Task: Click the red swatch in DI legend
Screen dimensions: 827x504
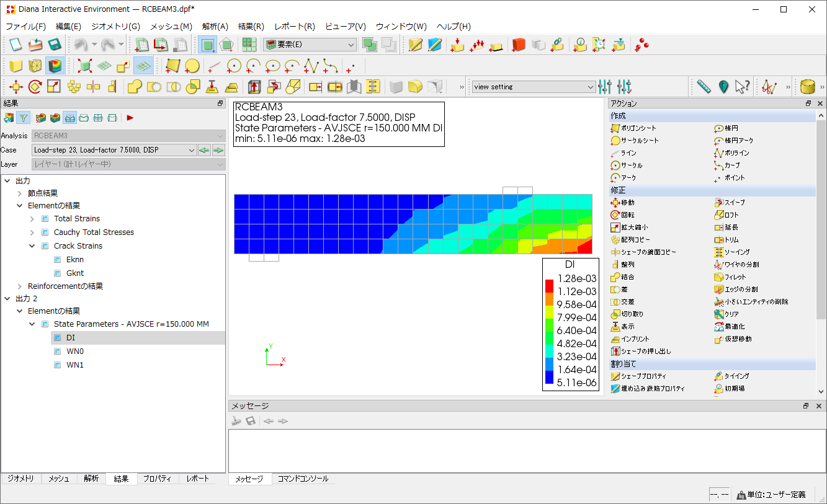Action: pyautogui.click(x=549, y=285)
